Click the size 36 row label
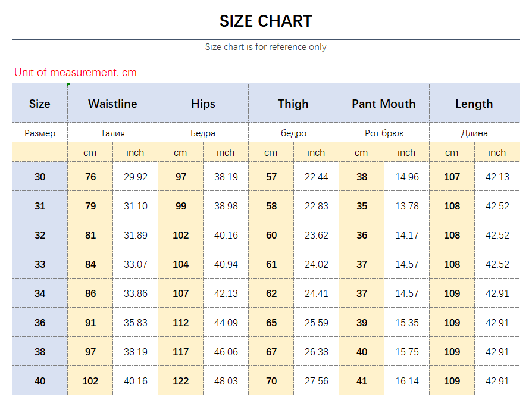The height and width of the screenshot is (419, 532). 40,323
